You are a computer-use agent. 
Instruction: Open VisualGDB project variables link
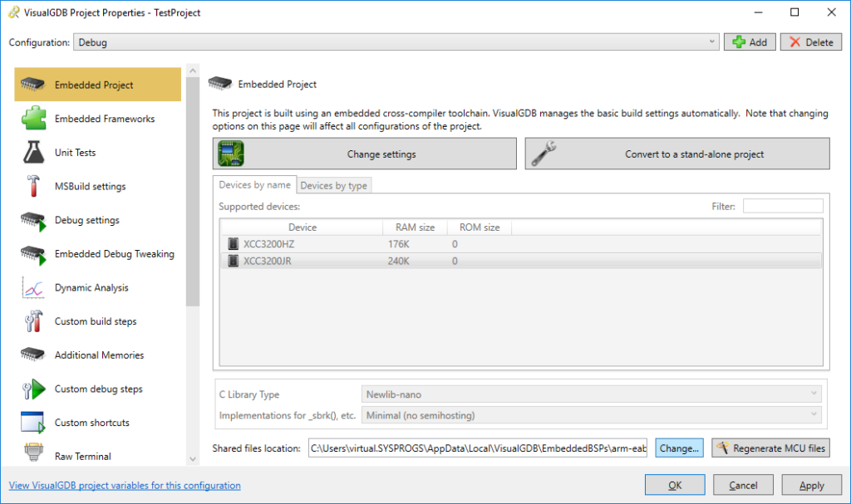pyautogui.click(x=123, y=485)
